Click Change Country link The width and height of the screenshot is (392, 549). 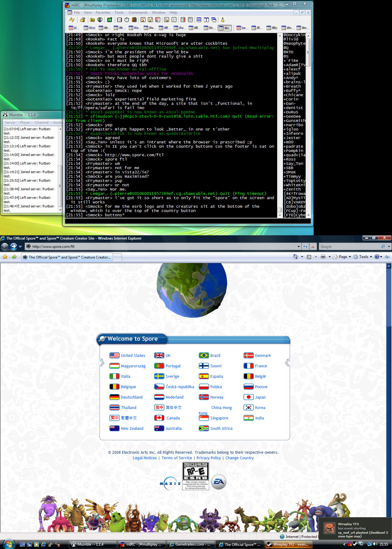pos(239,458)
